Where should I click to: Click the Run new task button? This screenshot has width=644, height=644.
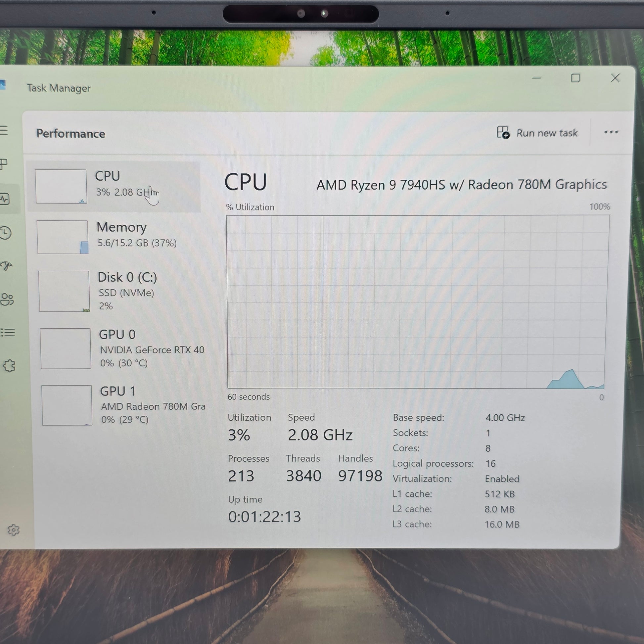point(537,133)
